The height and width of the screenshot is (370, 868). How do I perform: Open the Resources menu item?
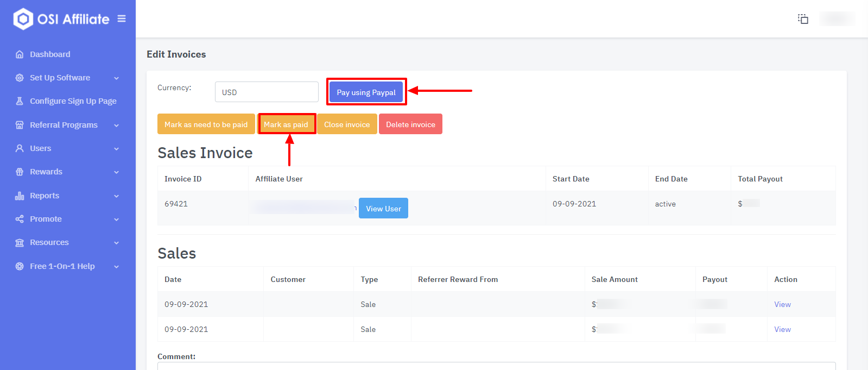click(x=49, y=242)
